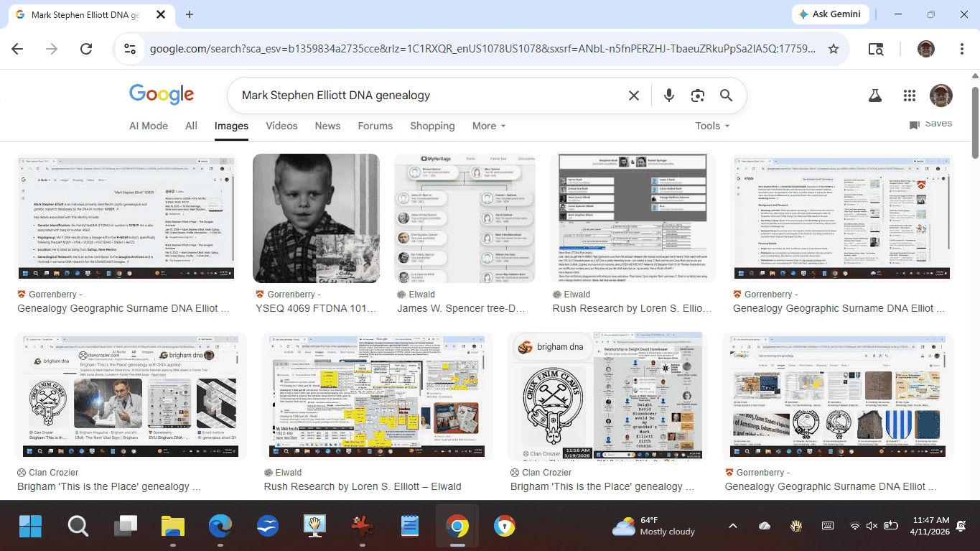Bookmark this page with the star

coord(834,49)
